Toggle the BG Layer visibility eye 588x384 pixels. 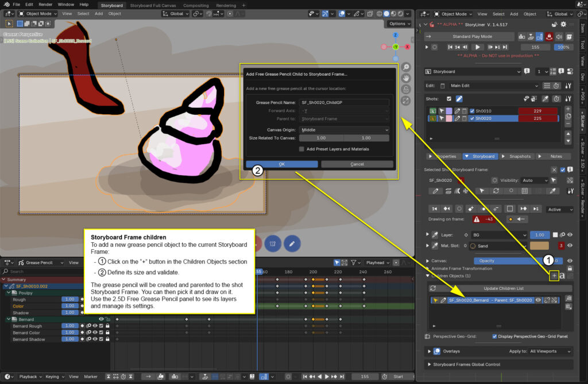click(x=570, y=235)
